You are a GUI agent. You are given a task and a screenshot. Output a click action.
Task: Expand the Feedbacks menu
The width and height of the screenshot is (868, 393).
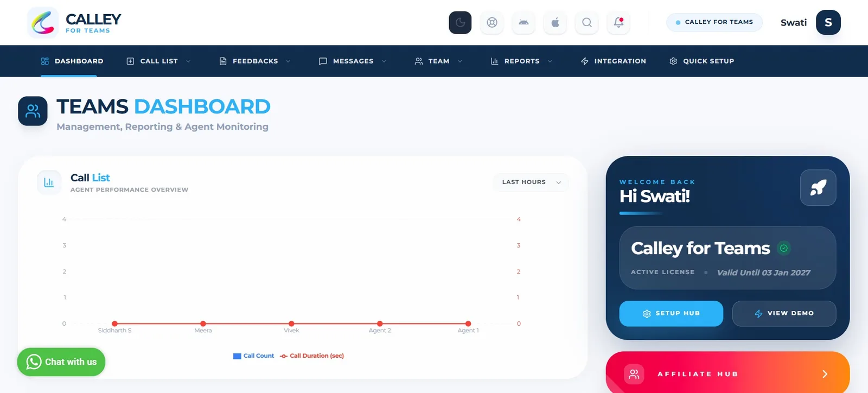[x=255, y=61]
